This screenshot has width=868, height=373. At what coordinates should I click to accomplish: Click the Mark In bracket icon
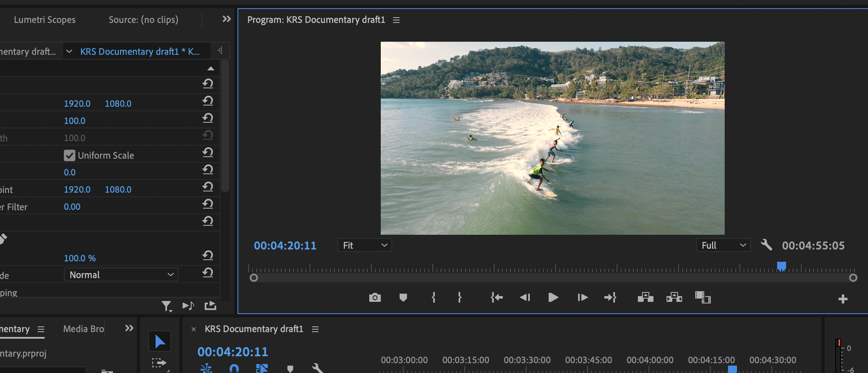point(434,297)
